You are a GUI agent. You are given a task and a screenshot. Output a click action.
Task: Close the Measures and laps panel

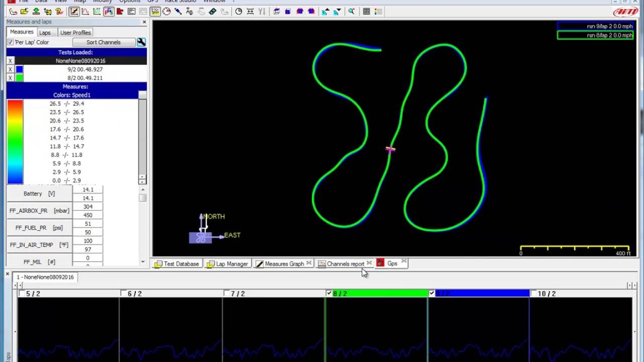point(144,22)
